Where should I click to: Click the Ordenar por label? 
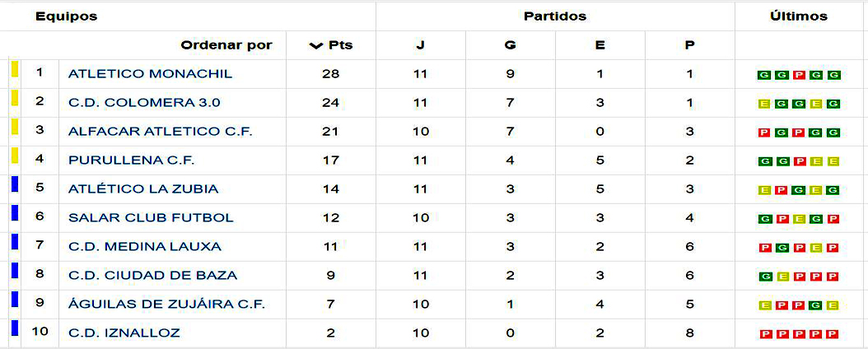226,45
